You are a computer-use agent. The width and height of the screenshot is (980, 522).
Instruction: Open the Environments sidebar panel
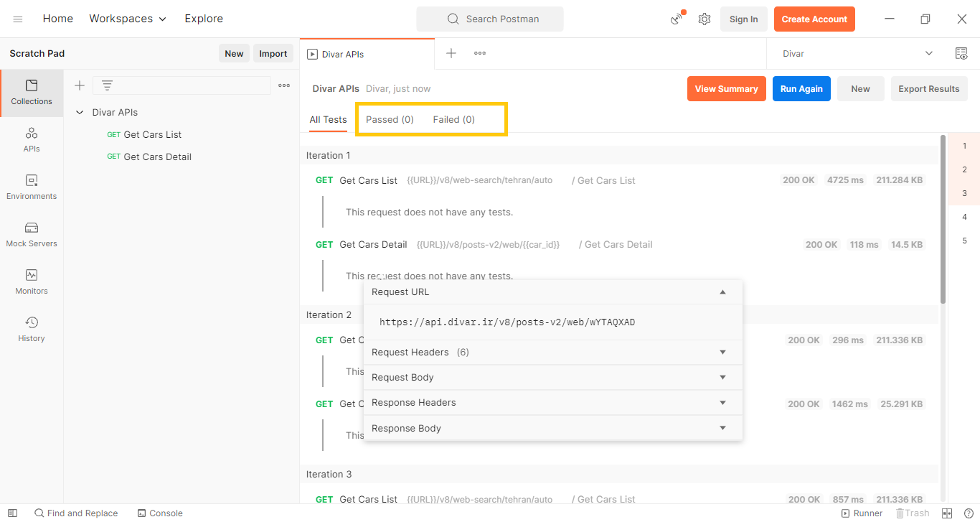point(32,187)
